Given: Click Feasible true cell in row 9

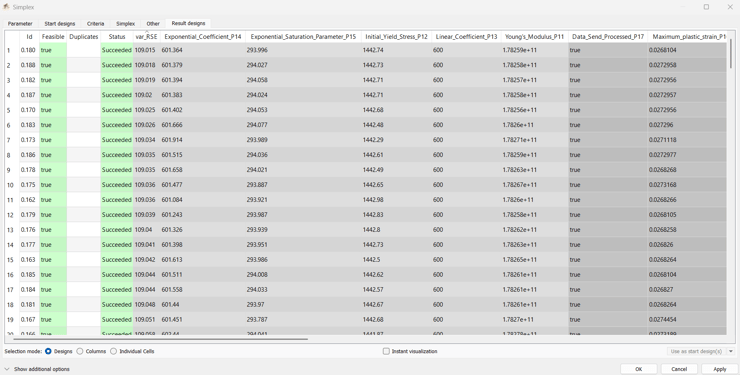Looking at the screenshot, I should click(53, 170).
